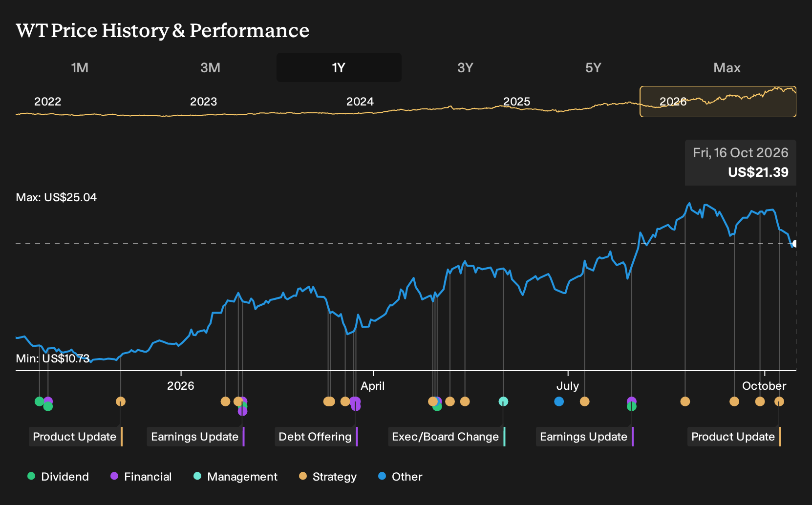Open the Exec/Board Change event label
The width and height of the screenshot is (812, 505).
point(447,437)
